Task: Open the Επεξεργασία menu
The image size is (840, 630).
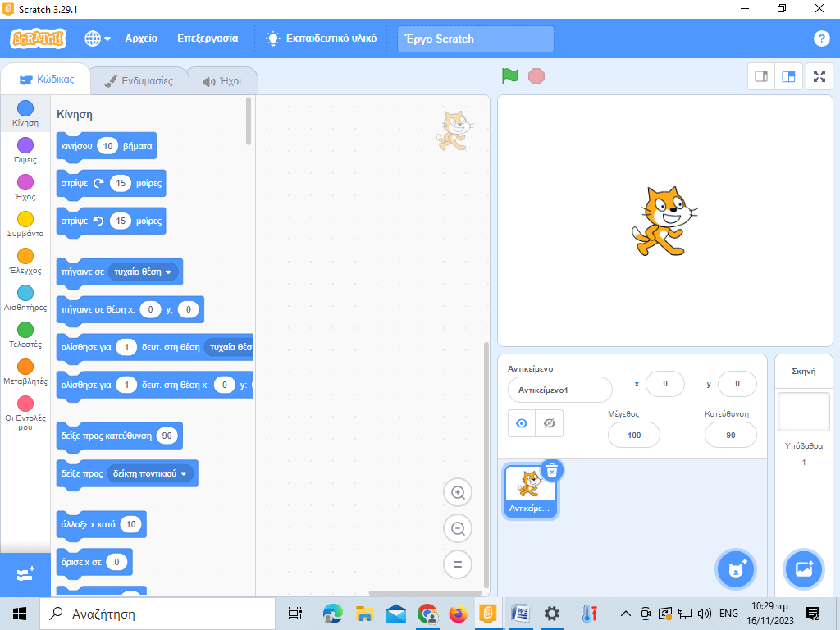Action: [208, 39]
